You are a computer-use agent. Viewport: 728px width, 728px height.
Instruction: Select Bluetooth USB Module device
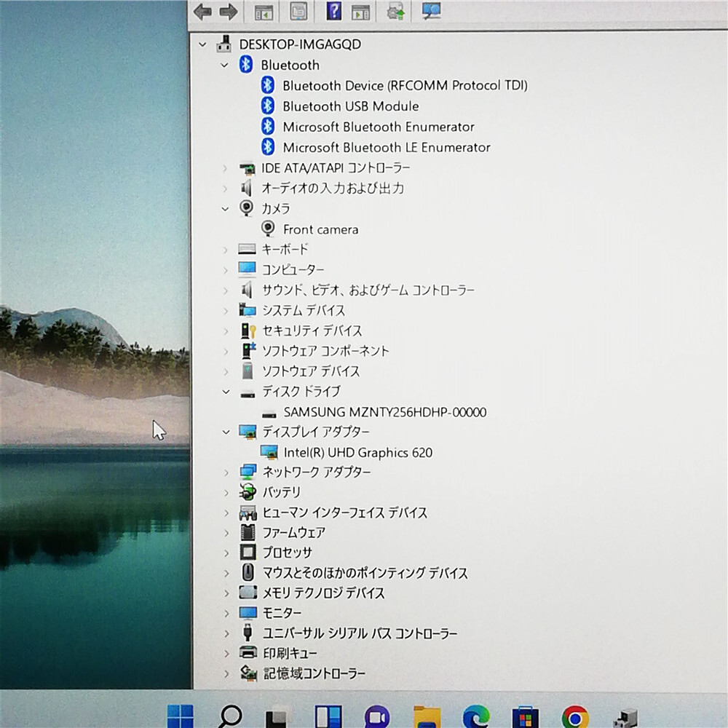(x=351, y=106)
